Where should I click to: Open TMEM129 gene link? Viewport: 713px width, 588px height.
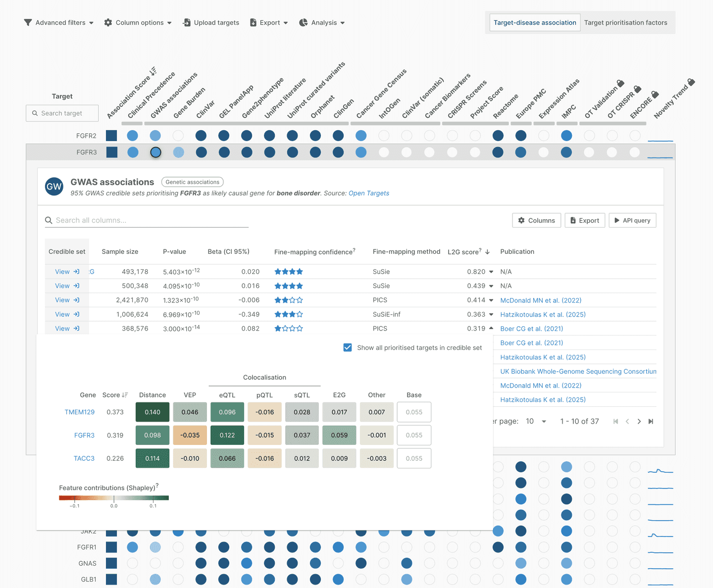(x=80, y=412)
